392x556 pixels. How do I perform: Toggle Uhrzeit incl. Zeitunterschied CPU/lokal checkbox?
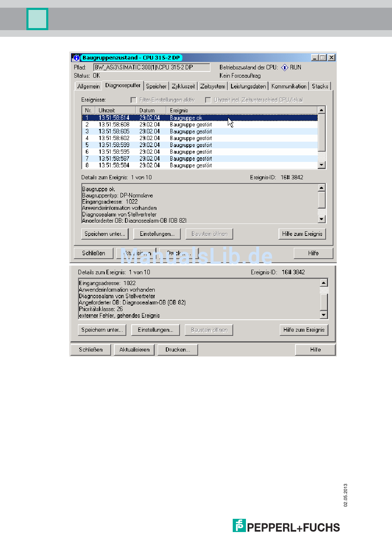pyautogui.click(x=208, y=100)
